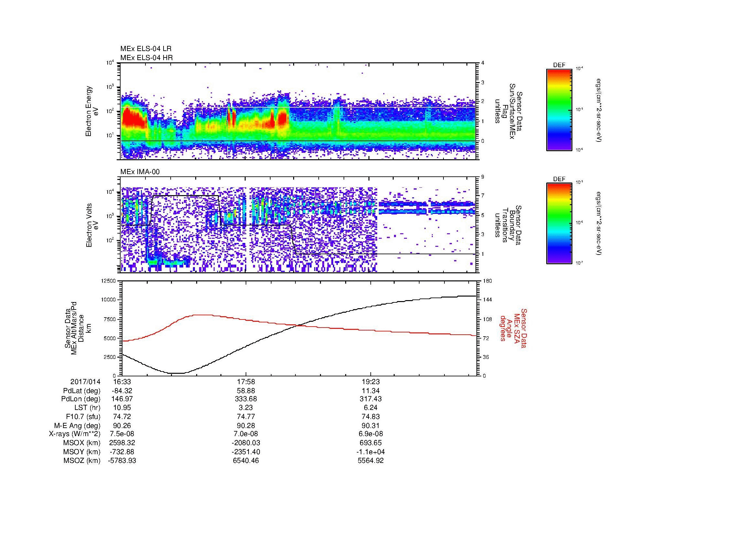This screenshot has height=534, width=756.
Task: Select the top DEF color bar
Action: click(x=559, y=110)
